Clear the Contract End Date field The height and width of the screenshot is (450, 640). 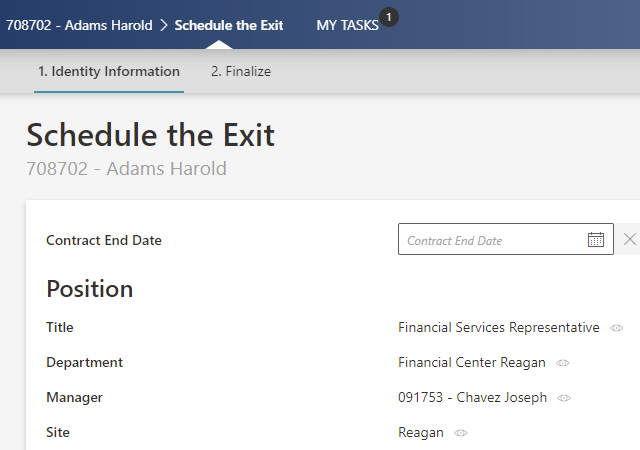tap(629, 239)
